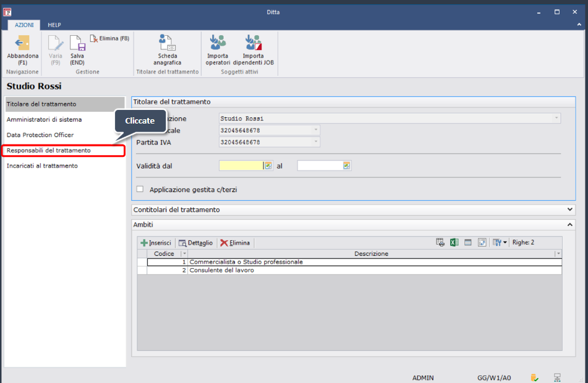The image size is (588, 383).
Task: Open the Codice column filter dropdown
Action: [x=184, y=254]
